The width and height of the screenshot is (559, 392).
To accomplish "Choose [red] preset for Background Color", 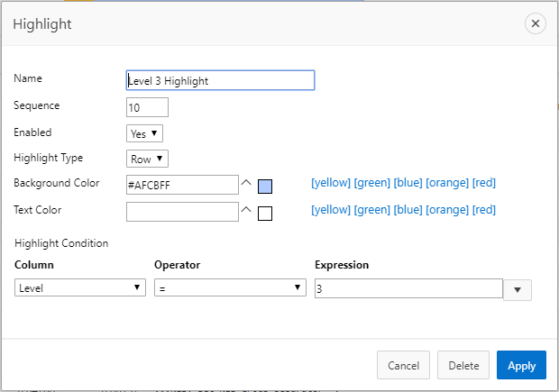I will (484, 183).
